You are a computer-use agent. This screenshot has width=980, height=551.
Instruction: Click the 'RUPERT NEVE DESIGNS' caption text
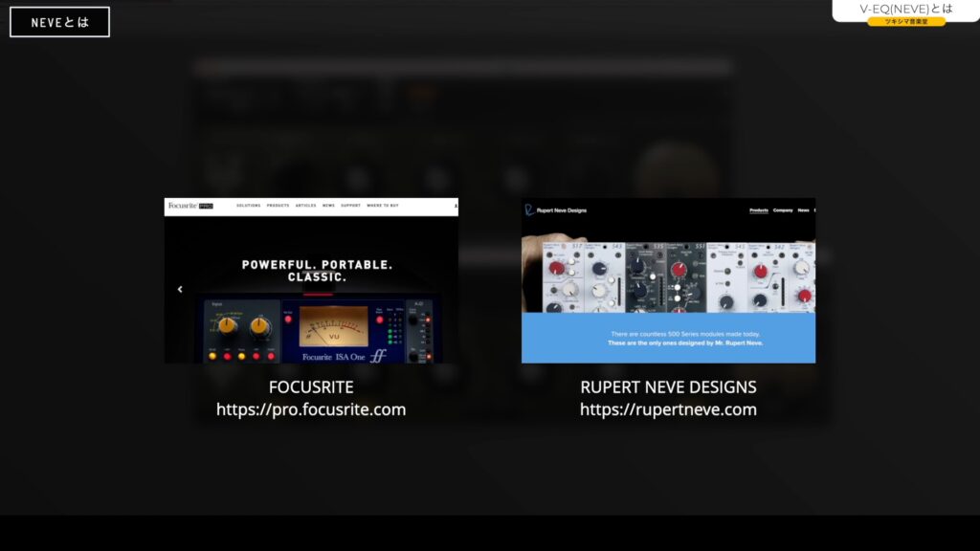pyautogui.click(x=668, y=387)
